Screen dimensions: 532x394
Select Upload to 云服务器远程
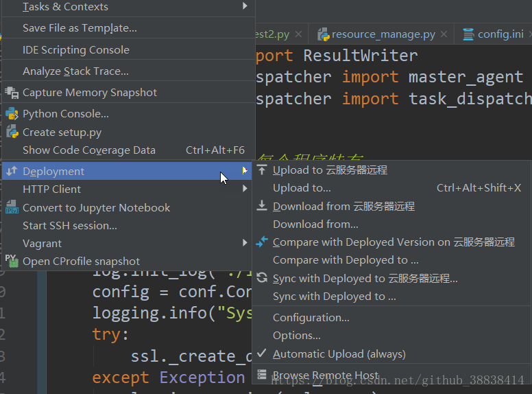pyautogui.click(x=391, y=170)
